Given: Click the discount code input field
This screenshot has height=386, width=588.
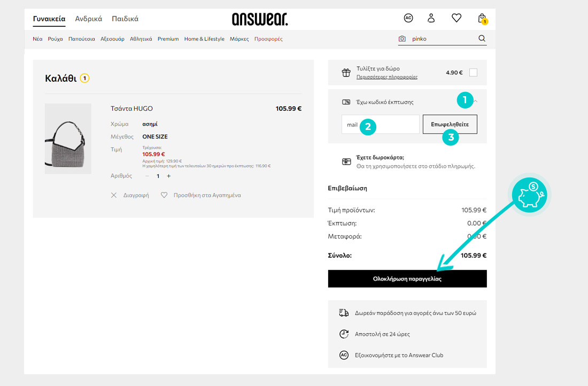Looking at the screenshot, I should pos(380,124).
